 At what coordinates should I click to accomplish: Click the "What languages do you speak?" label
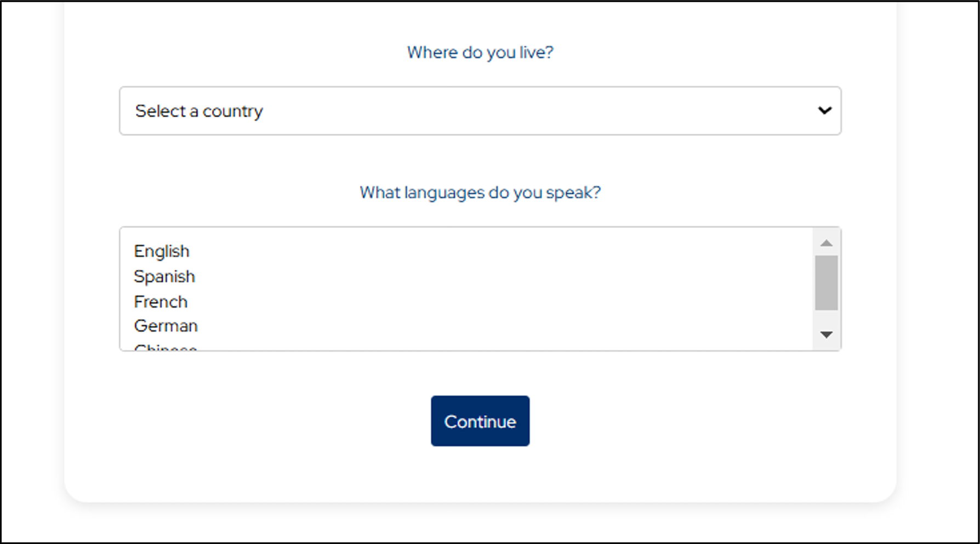point(480,193)
